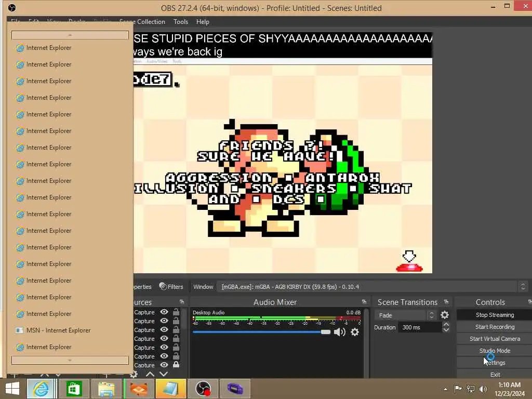Screen dimensions: 532x399
Task: Undock the Audio Mixer panel
Action: (x=364, y=302)
